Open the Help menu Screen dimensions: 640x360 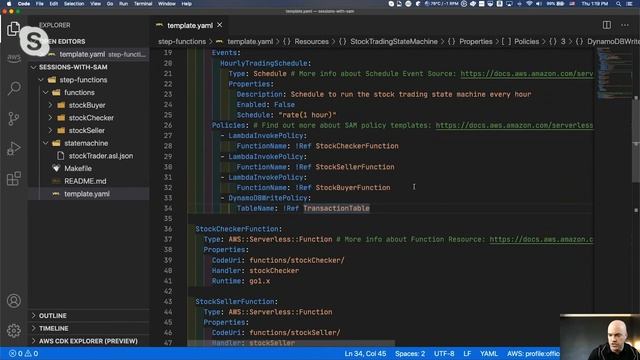click(x=187, y=4)
